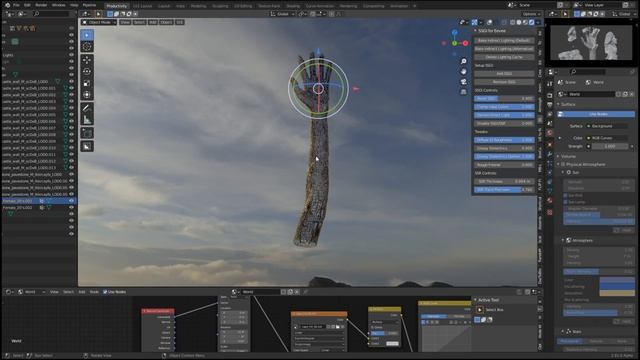Click the green Y axis gizmo ball
The height and width of the screenshot is (360, 640).
coord(455,43)
